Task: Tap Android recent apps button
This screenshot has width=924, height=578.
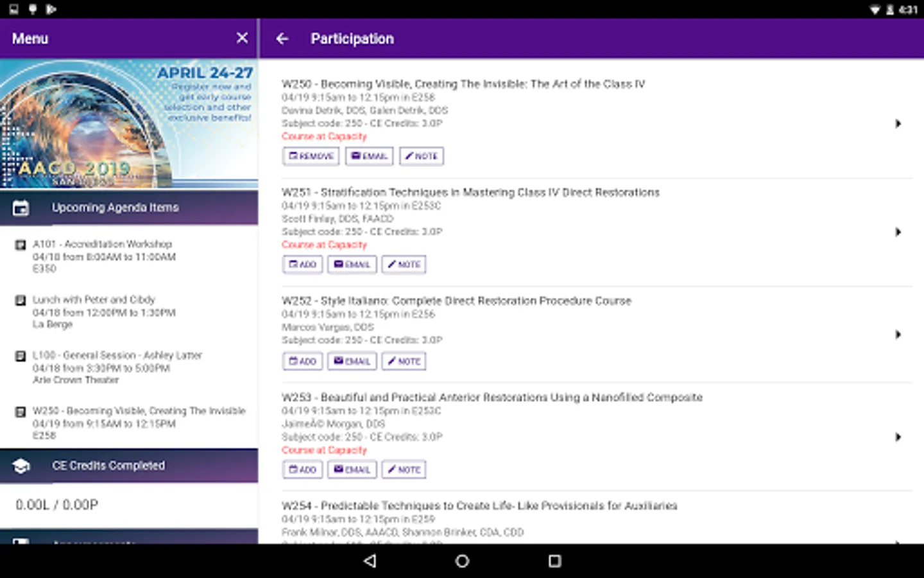Action: coord(555,561)
